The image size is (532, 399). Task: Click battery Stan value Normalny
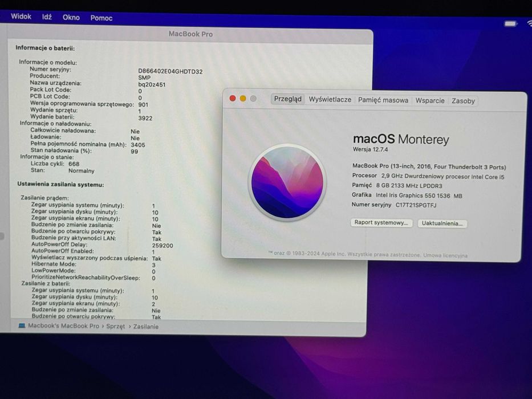point(82,170)
